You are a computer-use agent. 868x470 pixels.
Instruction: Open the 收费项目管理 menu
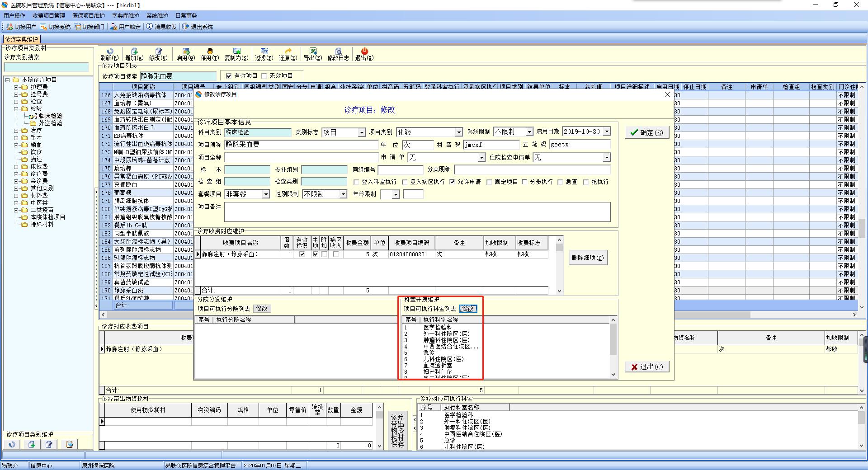[48, 16]
